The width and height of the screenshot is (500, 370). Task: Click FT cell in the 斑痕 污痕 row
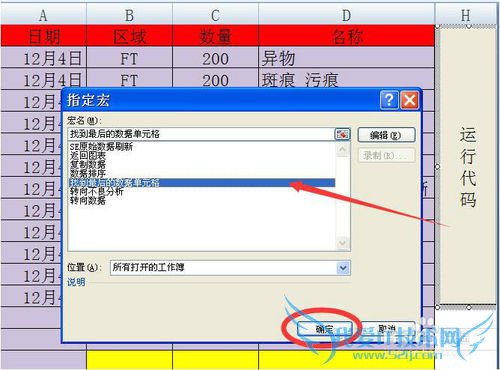click(129, 79)
